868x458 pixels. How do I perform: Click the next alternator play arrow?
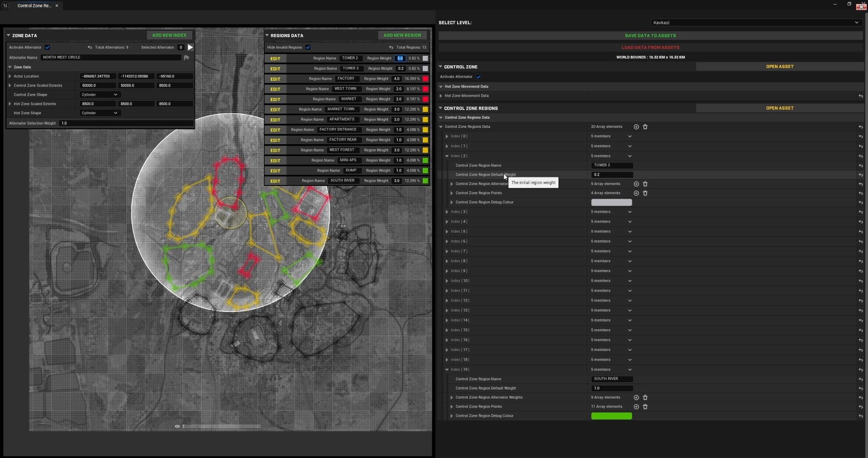click(190, 47)
